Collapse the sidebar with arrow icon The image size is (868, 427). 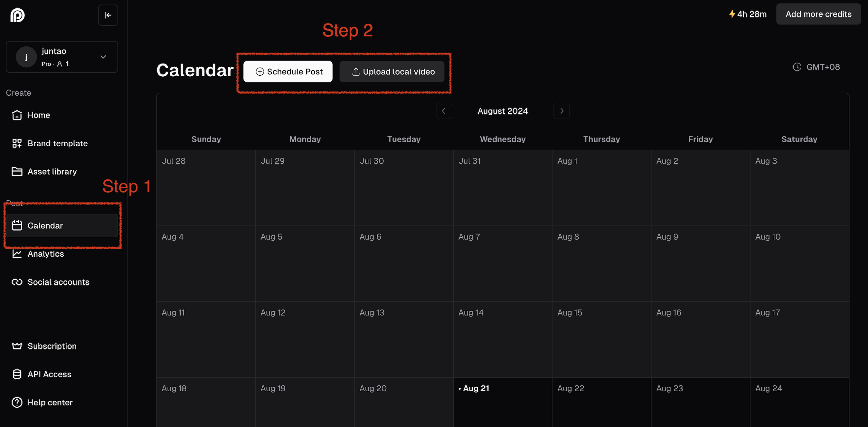(x=108, y=15)
